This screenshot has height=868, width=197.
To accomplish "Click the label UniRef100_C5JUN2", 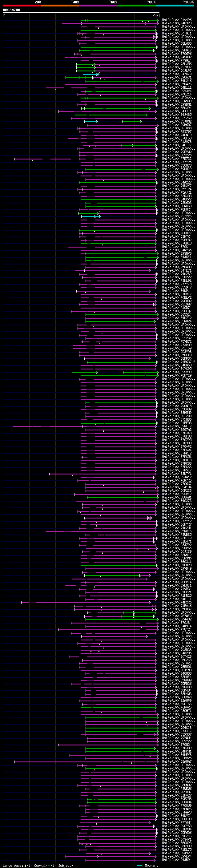I will (x=177, y=121).
